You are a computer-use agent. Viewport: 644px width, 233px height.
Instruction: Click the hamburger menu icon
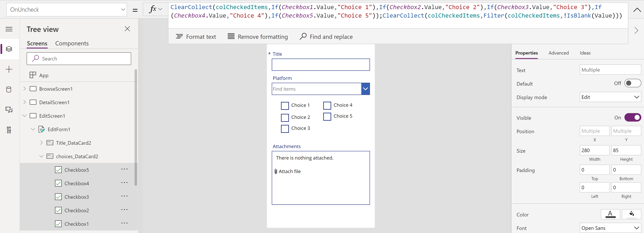tap(9, 29)
